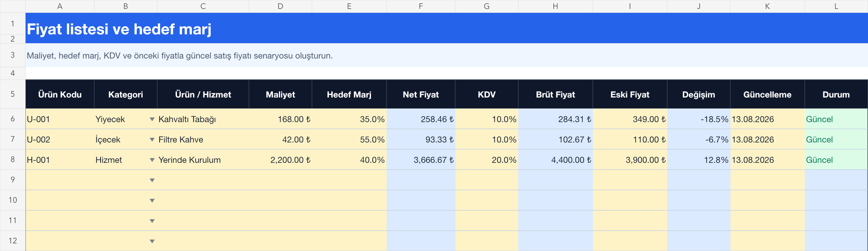Click the 'Ürün / Hizmet' header cell
Image resolution: width=868 pixels, height=251 pixels.
tap(203, 95)
